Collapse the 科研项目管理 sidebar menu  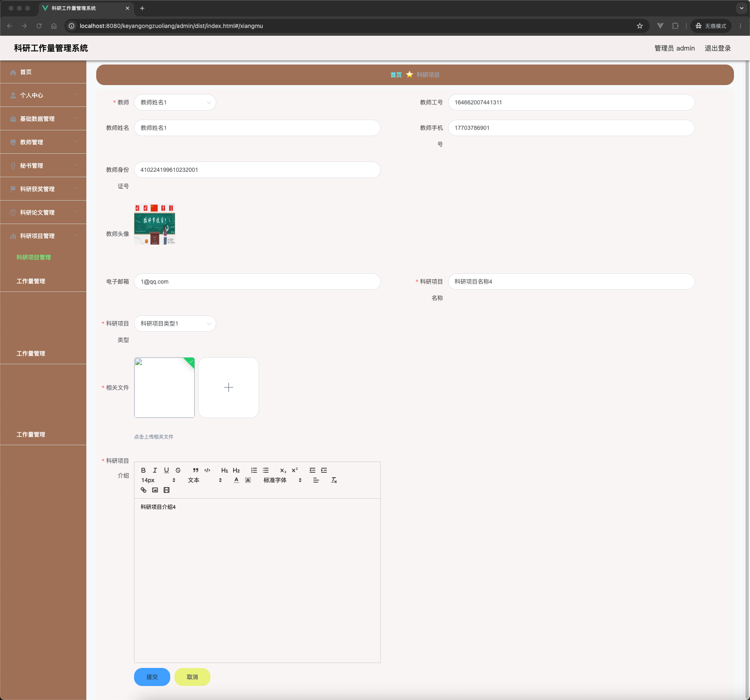click(43, 236)
